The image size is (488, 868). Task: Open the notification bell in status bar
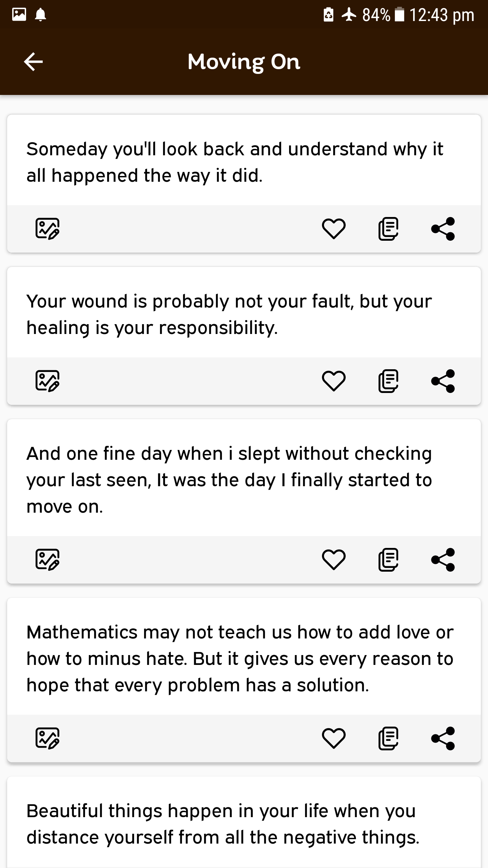pyautogui.click(x=41, y=15)
